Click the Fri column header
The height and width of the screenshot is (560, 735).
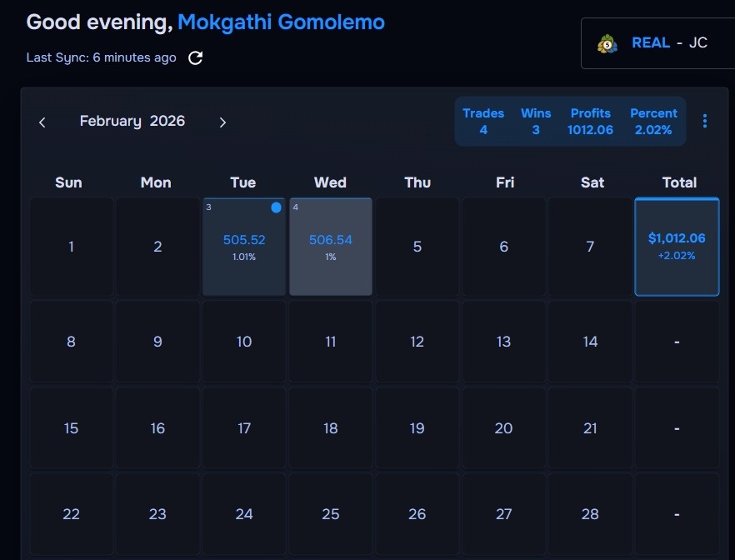(505, 182)
